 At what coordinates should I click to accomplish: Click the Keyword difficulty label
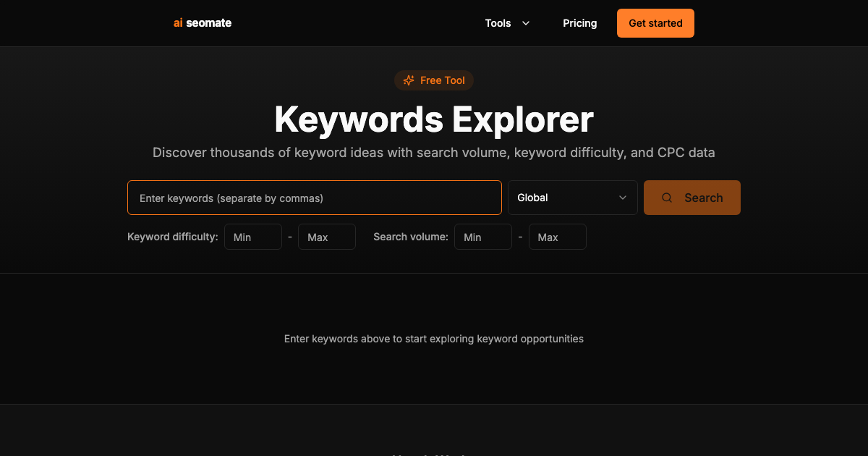pyautogui.click(x=172, y=237)
